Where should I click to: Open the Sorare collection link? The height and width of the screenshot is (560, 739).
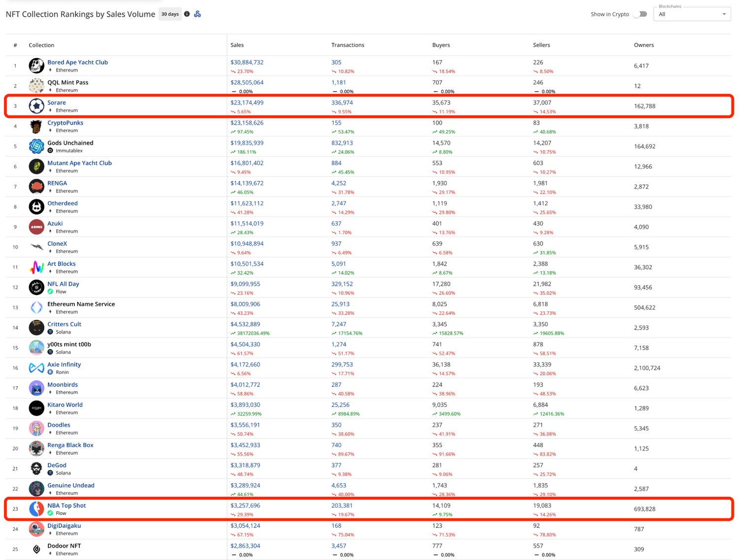point(57,102)
